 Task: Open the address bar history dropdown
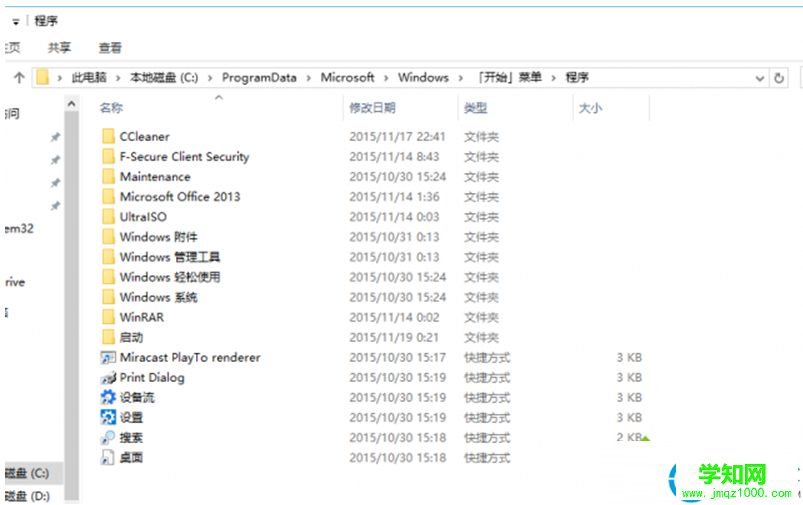click(759, 78)
